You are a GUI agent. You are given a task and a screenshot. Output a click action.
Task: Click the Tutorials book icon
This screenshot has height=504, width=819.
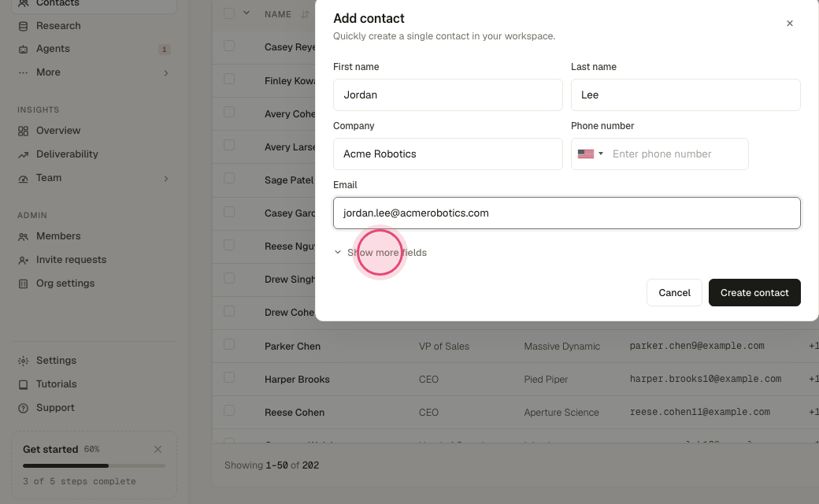23,384
